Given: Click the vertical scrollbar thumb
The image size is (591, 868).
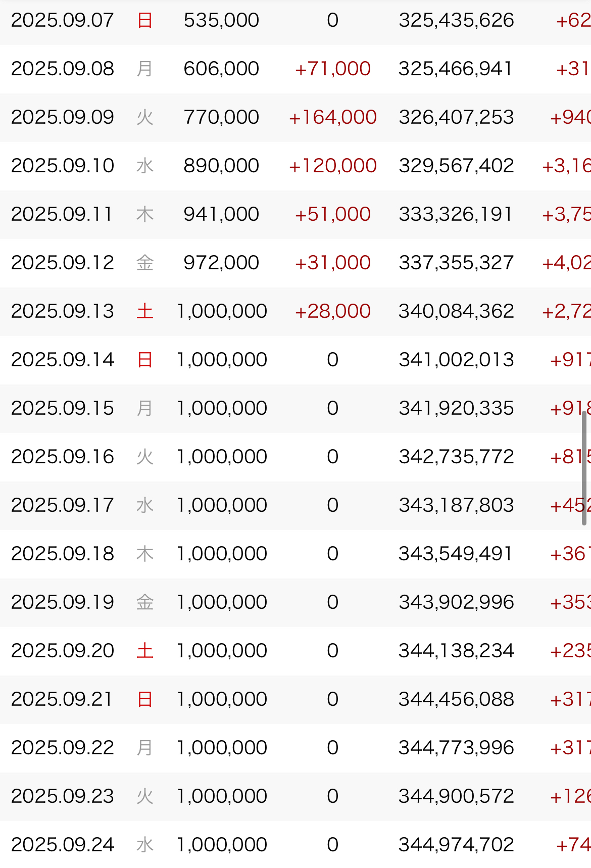Looking at the screenshot, I should tap(584, 468).
